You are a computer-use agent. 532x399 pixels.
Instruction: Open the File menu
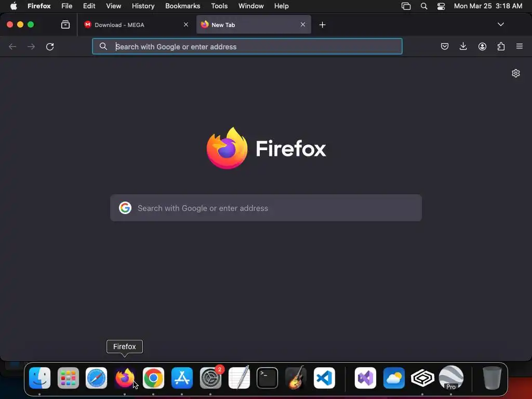[x=67, y=6]
